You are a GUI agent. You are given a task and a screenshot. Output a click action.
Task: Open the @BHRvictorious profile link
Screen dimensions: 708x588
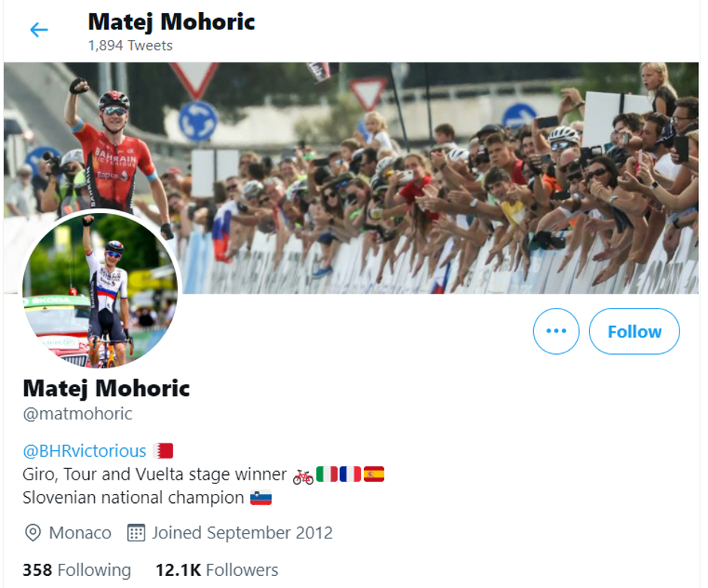coord(84,450)
